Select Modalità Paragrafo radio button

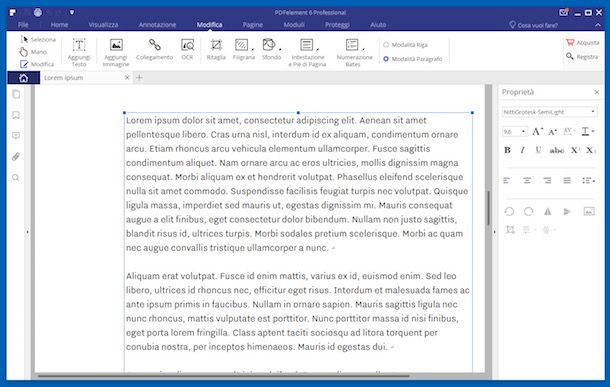[413, 59]
